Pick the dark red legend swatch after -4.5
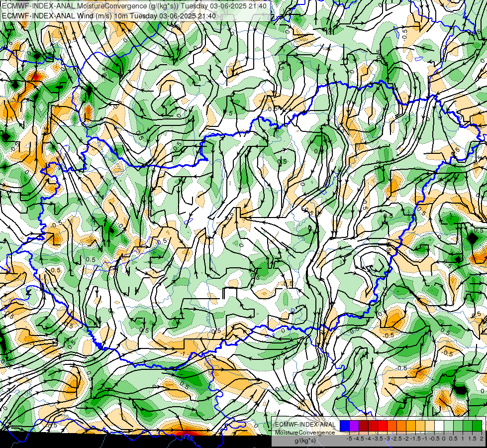 point(364,426)
